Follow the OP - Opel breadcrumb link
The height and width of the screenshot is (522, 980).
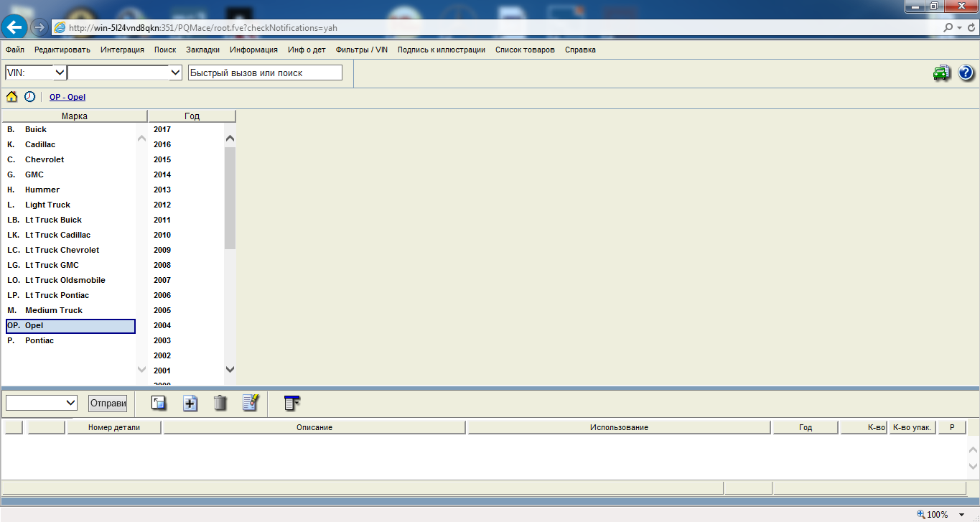[x=67, y=97]
